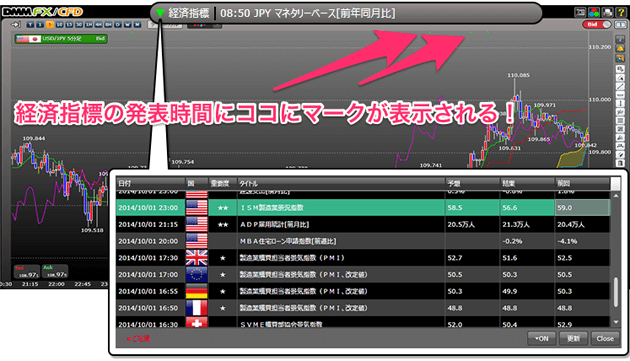The width and height of the screenshot is (630, 361).
Task: Click the indicator table scrollbar thumb
Action: click(x=616, y=292)
